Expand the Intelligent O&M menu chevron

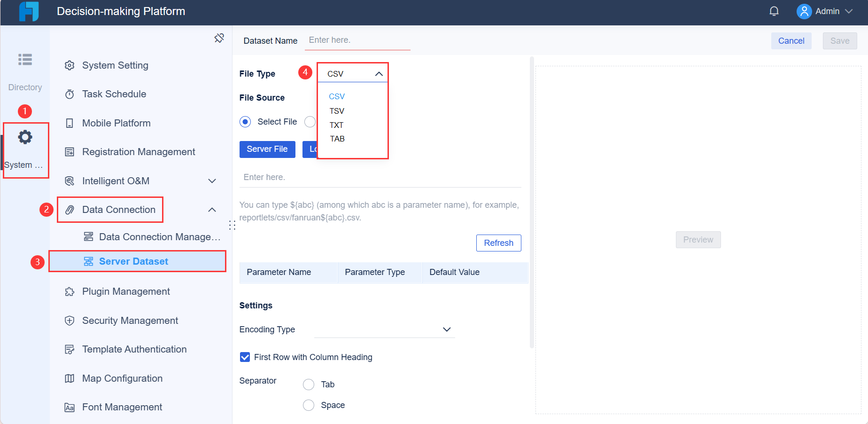click(x=212, y=181)
